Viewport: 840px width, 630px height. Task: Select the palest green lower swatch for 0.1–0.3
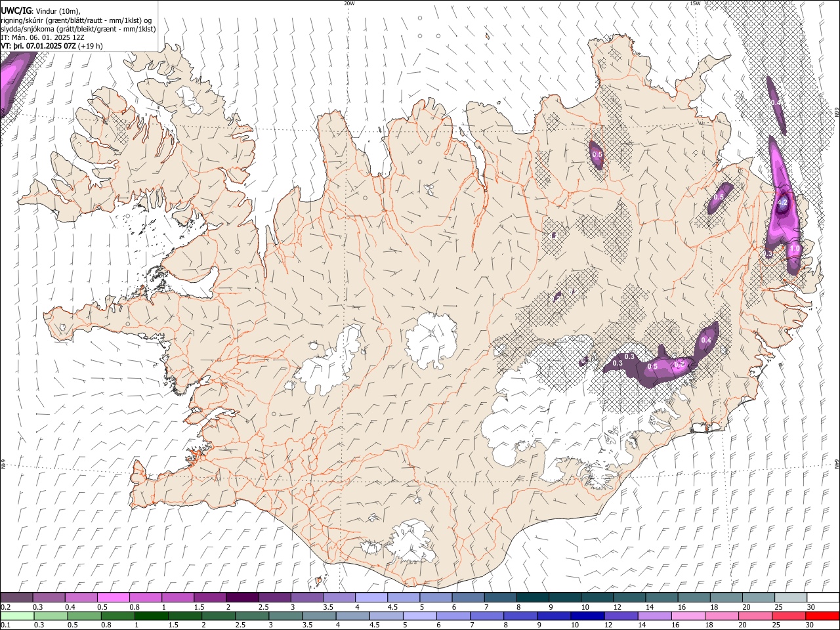click(18, 616)
